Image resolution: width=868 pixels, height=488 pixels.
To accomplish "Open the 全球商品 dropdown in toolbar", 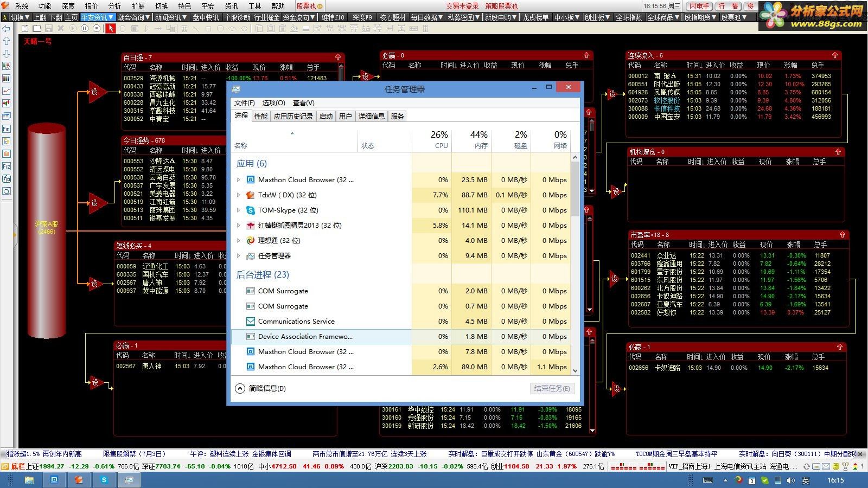I will (663, 17).
